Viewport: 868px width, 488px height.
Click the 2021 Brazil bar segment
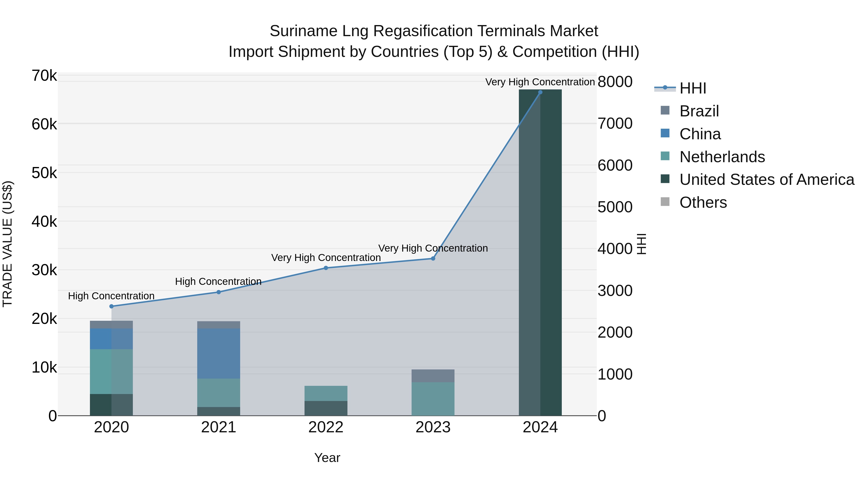219,325
